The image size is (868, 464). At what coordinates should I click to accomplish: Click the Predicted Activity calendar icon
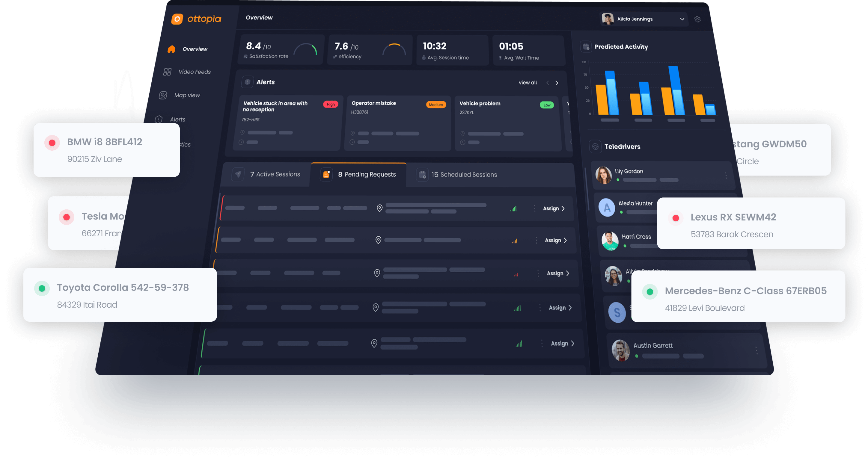coord(586,46)
